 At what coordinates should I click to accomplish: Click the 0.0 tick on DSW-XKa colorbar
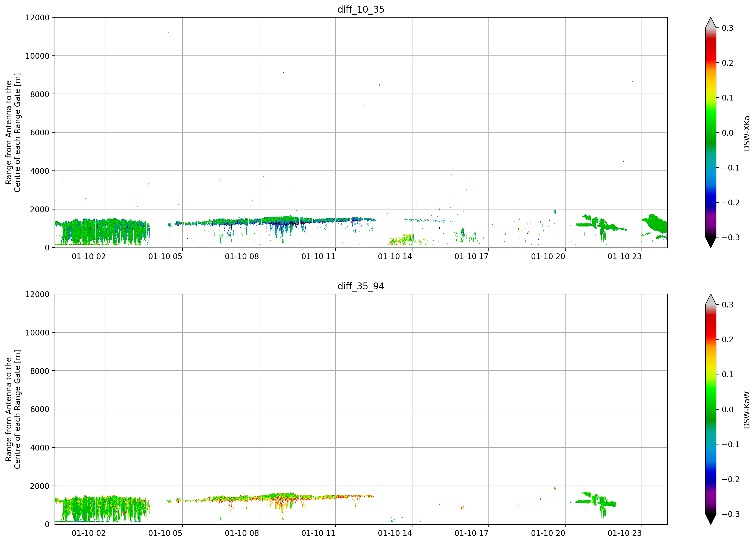(x=728, y=133)
